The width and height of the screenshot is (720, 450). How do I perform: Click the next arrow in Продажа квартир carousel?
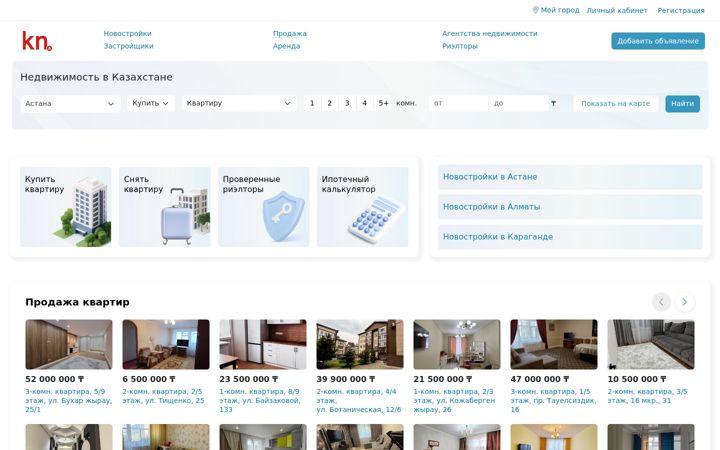[x=685, y=302]
